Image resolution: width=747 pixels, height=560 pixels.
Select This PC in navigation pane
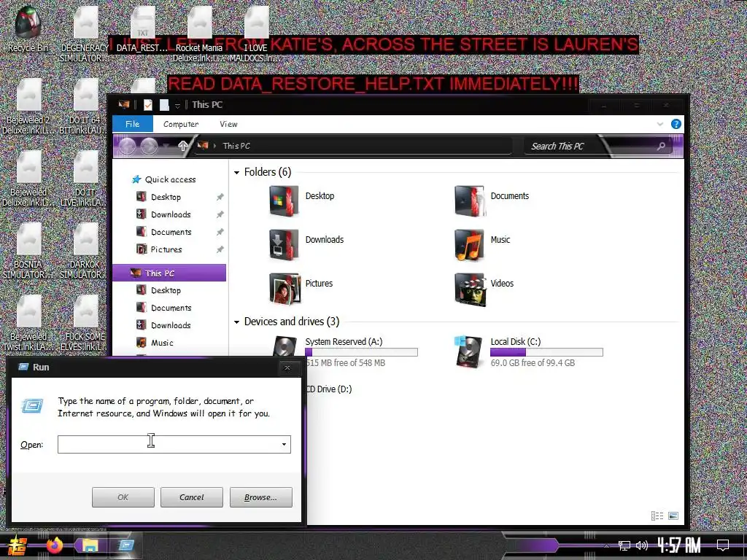(x=169, y=273)
